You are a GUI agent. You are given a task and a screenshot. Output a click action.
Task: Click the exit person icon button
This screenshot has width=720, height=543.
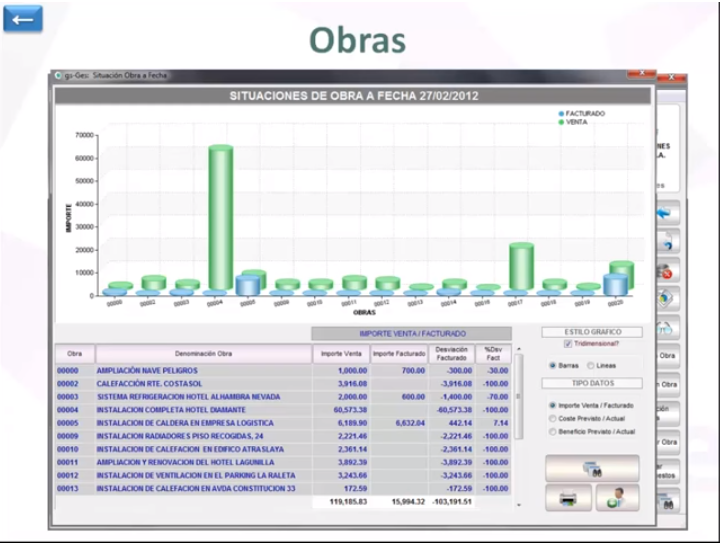617,497
